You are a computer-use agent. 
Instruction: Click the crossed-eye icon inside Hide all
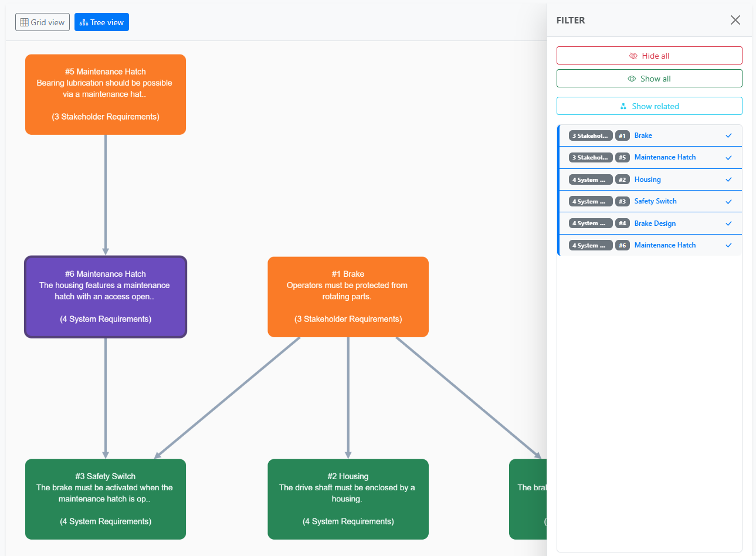(633, 55)
